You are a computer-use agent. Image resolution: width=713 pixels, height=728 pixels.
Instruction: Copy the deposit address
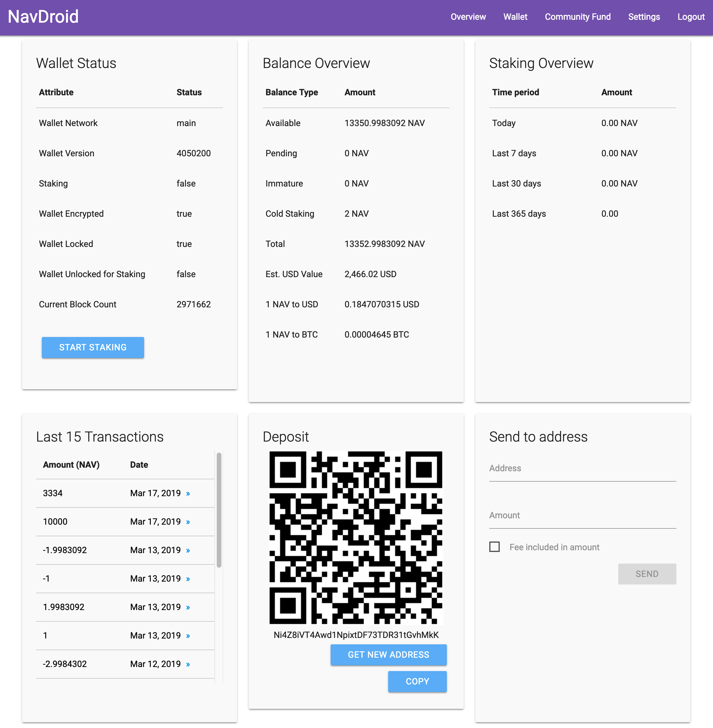417,681
